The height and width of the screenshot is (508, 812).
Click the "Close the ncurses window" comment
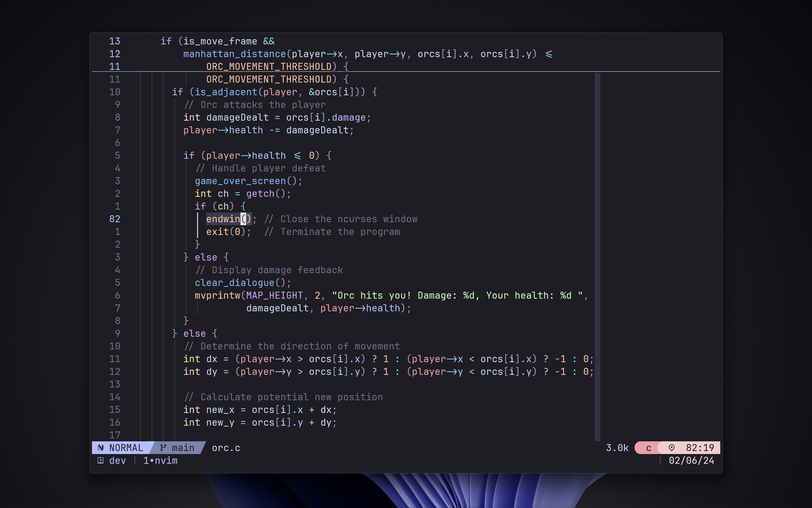point(341,219)
